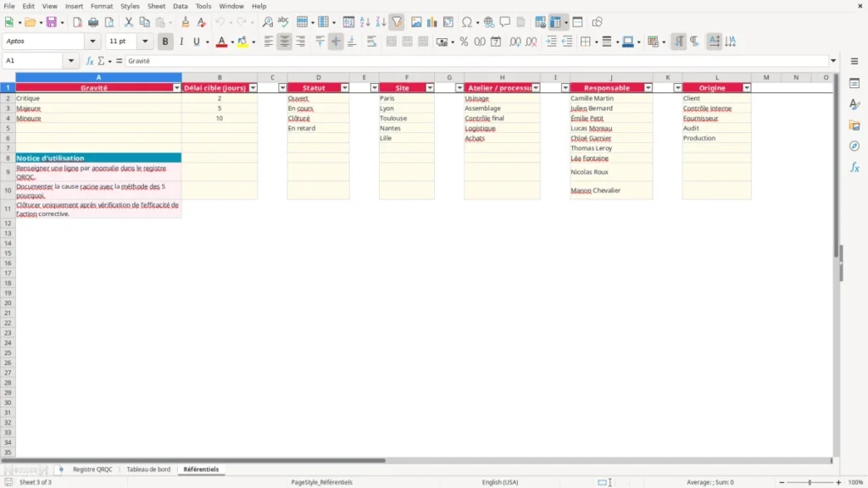This screenshot has width=868, height=488.
Task: Click the Function Wizard icon
Action: [x=90, y=61]
